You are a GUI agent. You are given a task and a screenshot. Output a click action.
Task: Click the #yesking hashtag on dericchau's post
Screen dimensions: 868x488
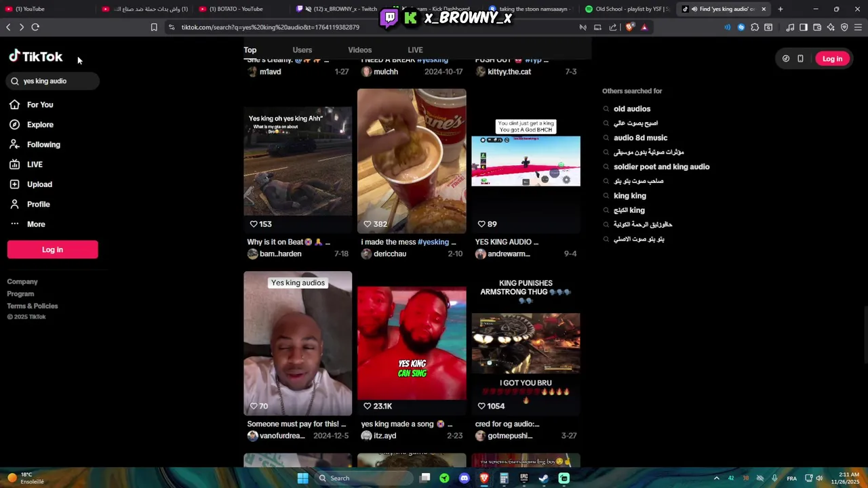433,242
